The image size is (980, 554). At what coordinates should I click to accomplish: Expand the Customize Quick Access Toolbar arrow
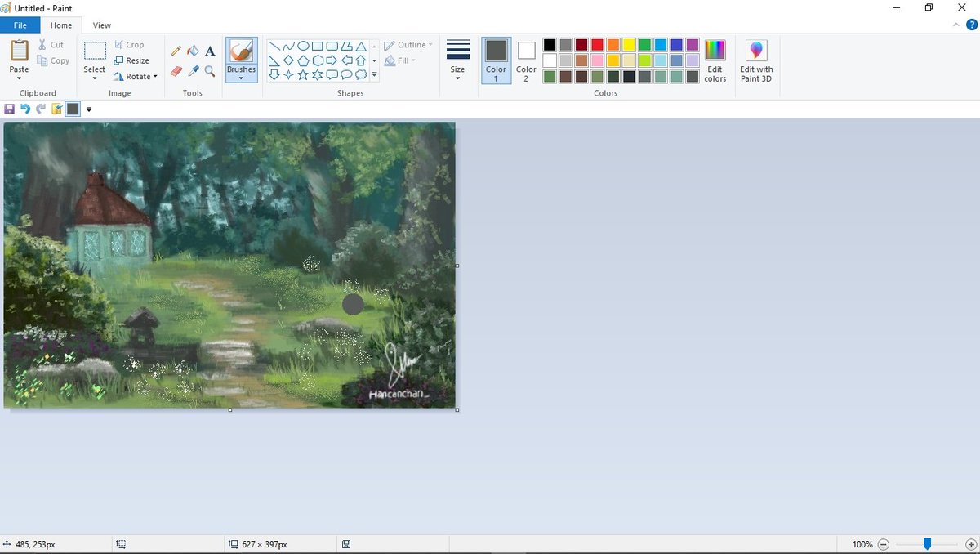click(x=89, y=109)
